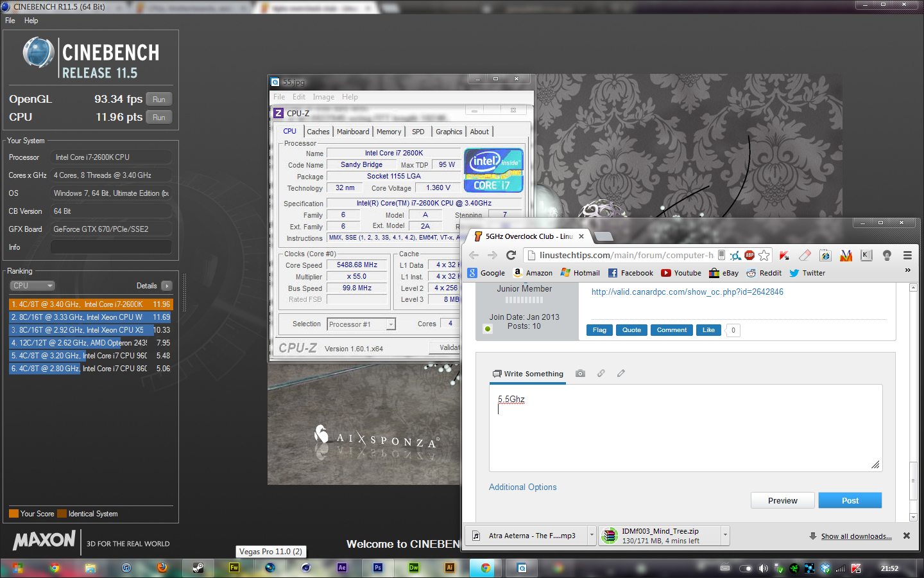The width and height of the screenshot is (924, 578).
Task: Click the Chrome forward arrow
Action: (x=492, y=255)
